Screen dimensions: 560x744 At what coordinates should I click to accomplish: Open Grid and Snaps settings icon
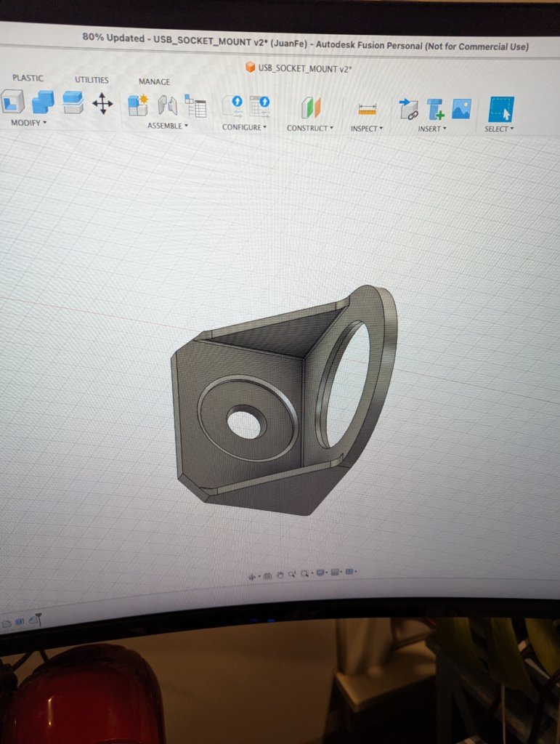coord(335,573)
